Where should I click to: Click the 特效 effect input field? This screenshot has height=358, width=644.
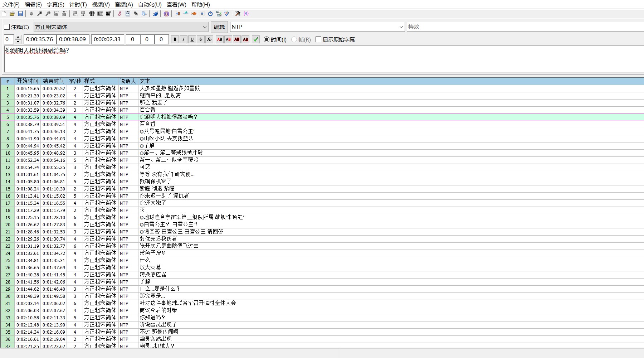(525, 27)
